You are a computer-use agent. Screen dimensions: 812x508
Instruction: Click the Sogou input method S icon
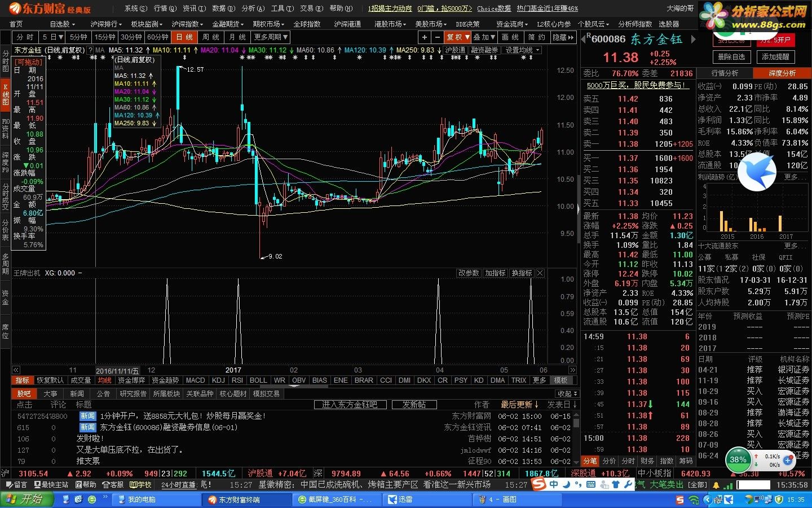click(x=539, y=484)
